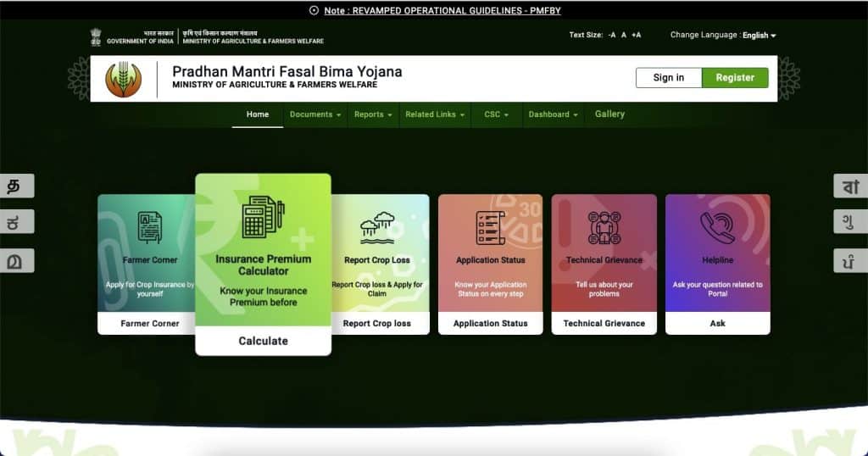Click the Technical Grievance button

click(604, 323)
